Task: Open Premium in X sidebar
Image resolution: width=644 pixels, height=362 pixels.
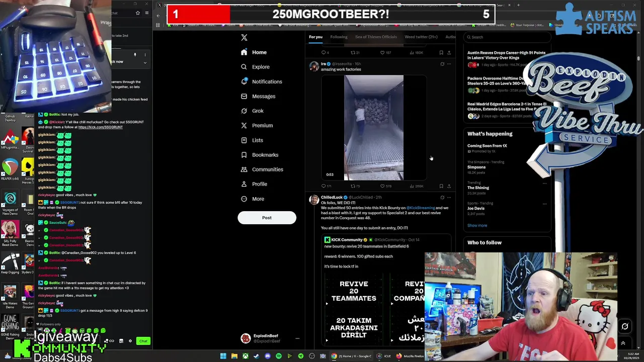Action: pos(257,125)
